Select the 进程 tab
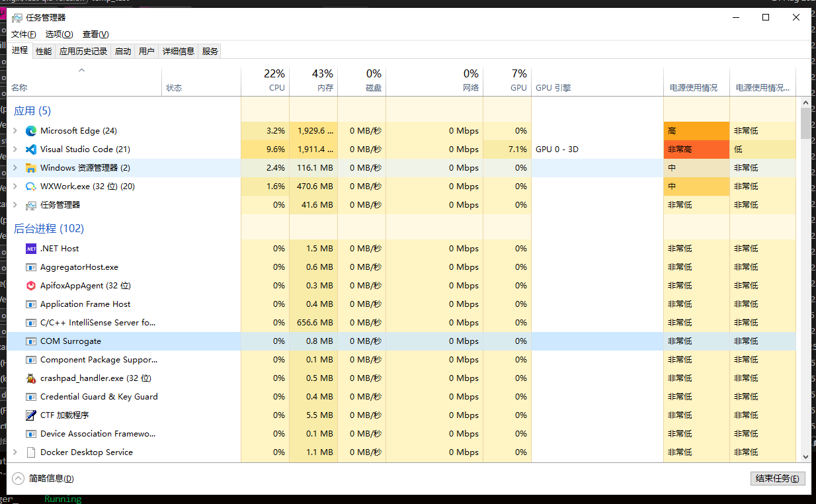Image resolution: width=816 pixels, height=504 pixels. click(20, 50)
